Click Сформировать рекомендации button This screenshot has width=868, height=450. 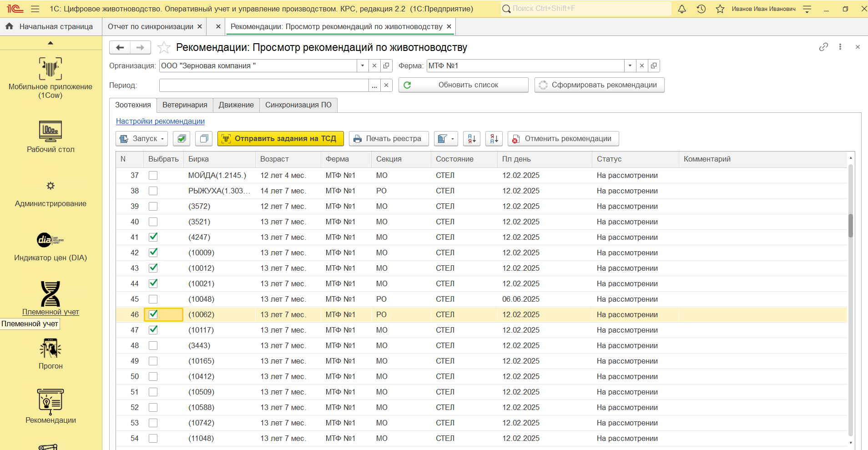pos(600,85)
